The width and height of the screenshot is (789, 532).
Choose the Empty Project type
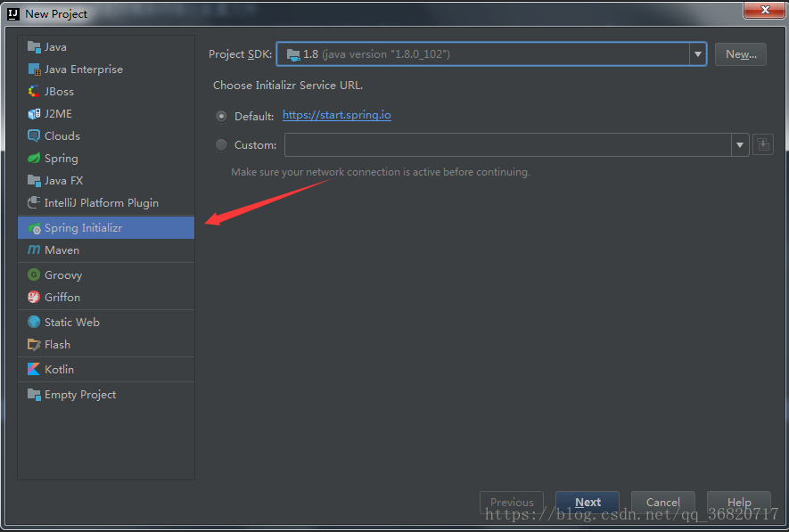106,394
